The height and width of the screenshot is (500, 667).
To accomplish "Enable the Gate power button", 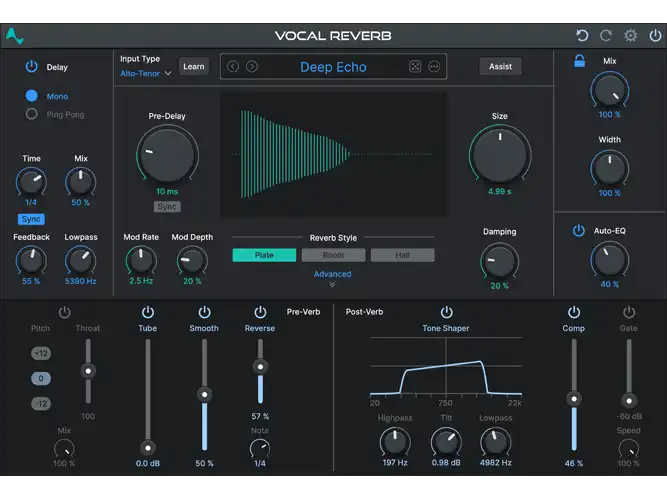I will tap(629, 312).
